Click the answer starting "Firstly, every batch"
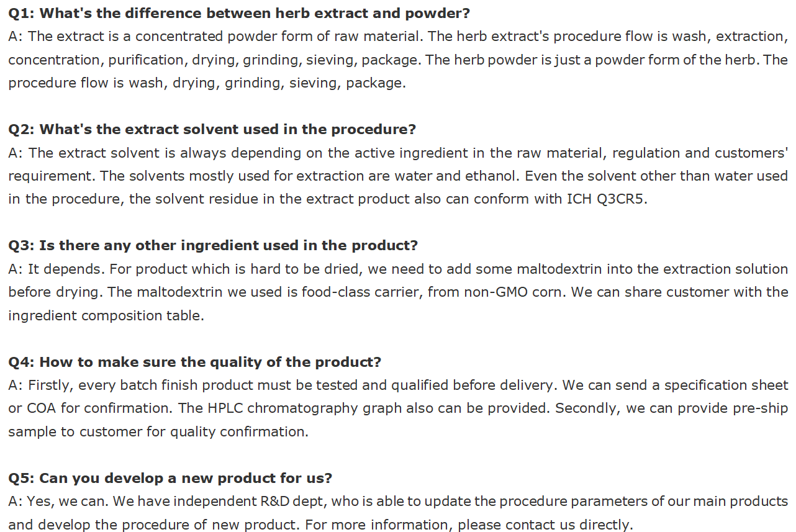 [x=397, y=408]
